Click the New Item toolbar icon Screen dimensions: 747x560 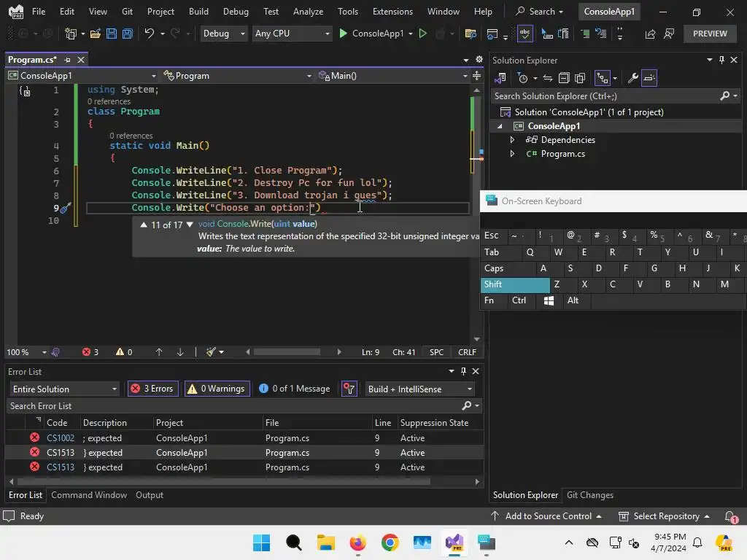click(71, 34)
